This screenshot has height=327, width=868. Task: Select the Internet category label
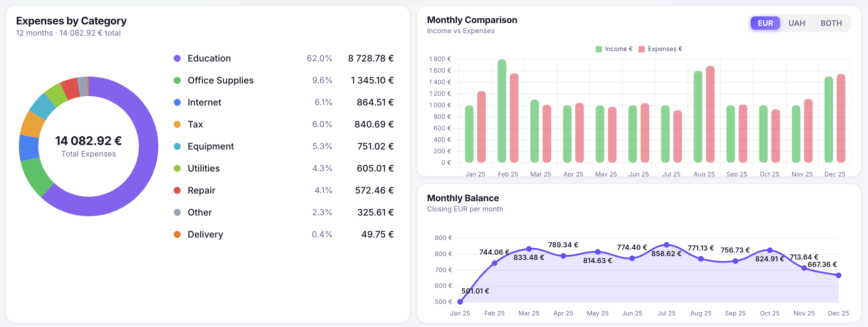[x=204, y=102]
